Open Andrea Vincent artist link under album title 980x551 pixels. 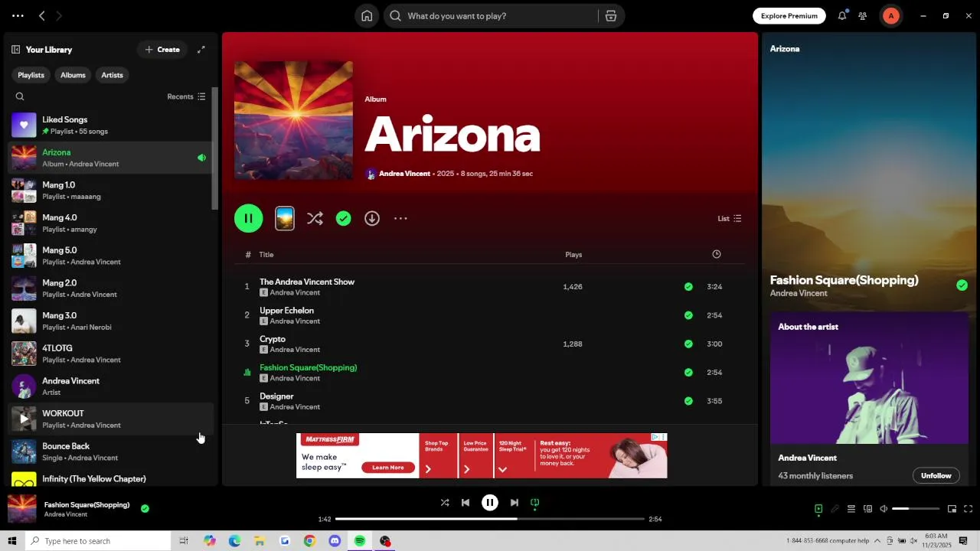(x=404, y=174)
